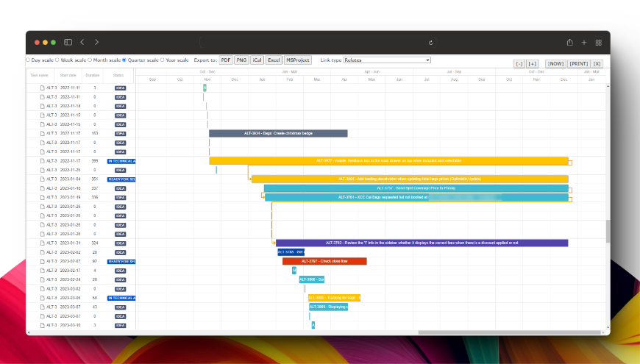Click the purple ALT-3782 Review sidebar info bar
The height and width of the screenshot is (364, 640).
pos(422,243)
